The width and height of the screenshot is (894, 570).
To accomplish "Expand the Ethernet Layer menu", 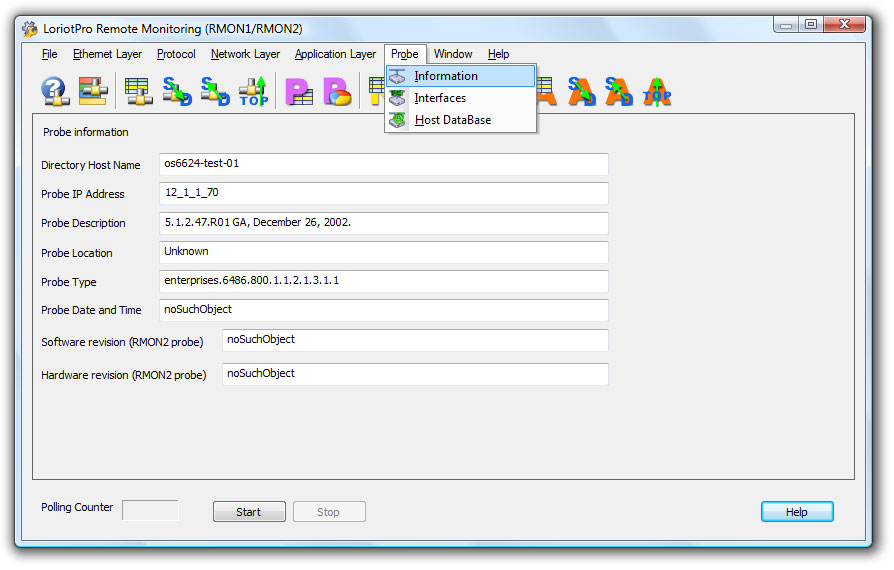I will pos(107,54).
